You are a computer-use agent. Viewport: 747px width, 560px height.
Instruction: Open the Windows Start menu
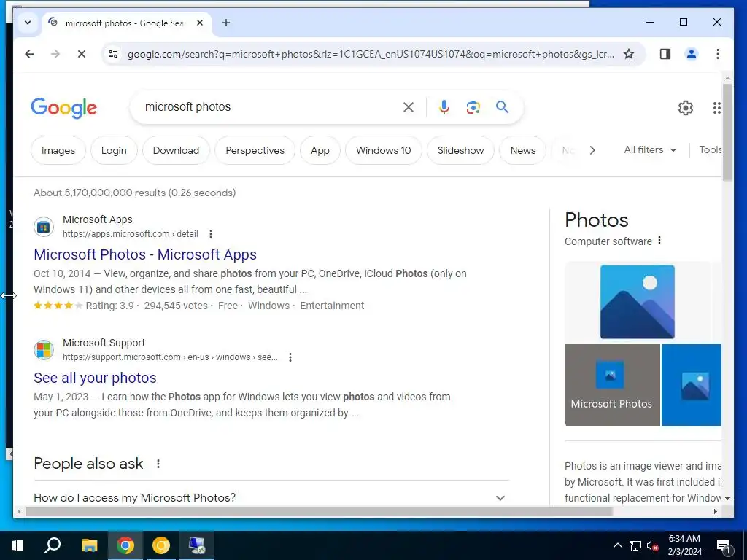(x=18, y=545)
